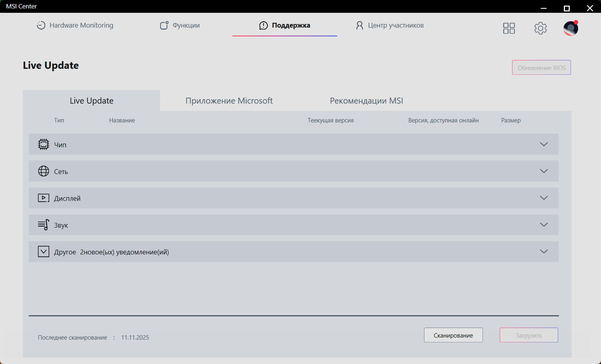
Task: Click the chip icon in Чип row
Action: [x=44, y=144]
